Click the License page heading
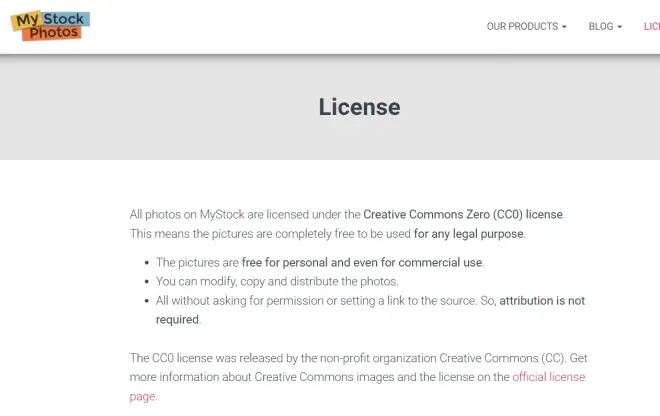 pyautogui.click(x=359, y=107)
